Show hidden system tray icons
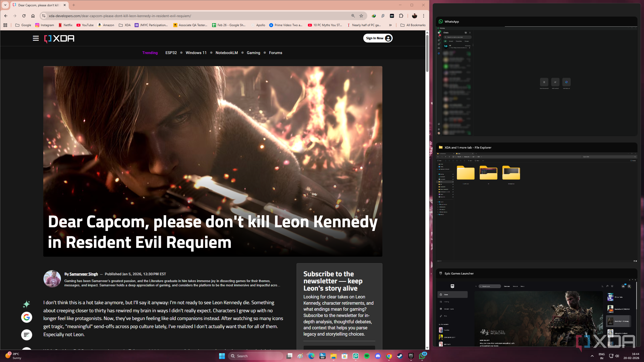Viewport: 644px width, 362px height. [x=592, y=356]
